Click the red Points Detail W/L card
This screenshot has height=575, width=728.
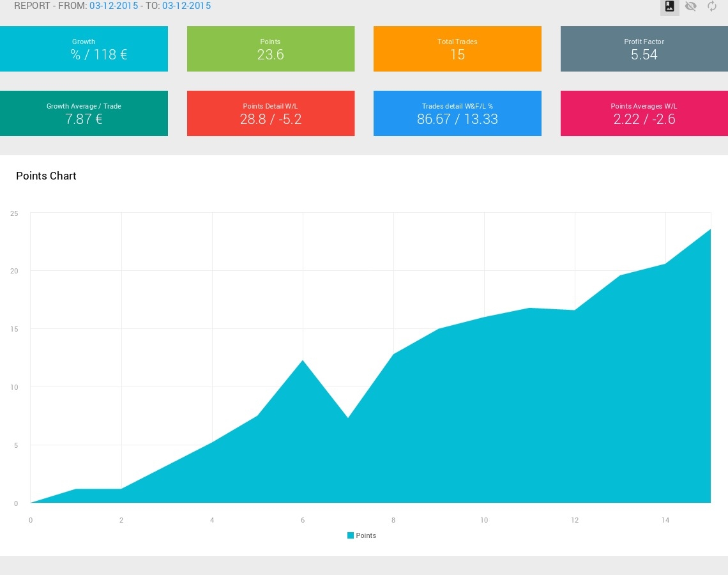(x=271, y=113)
